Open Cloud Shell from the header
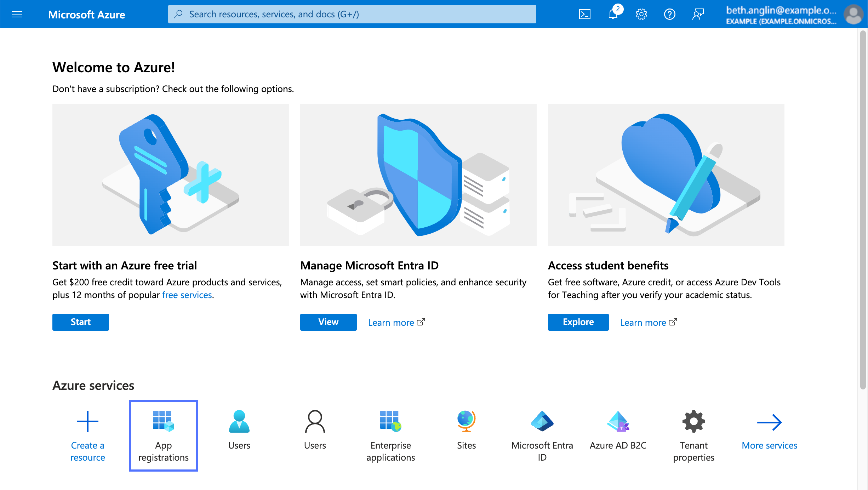This screenshot has height=490, width=868. [x=584, y=14]
